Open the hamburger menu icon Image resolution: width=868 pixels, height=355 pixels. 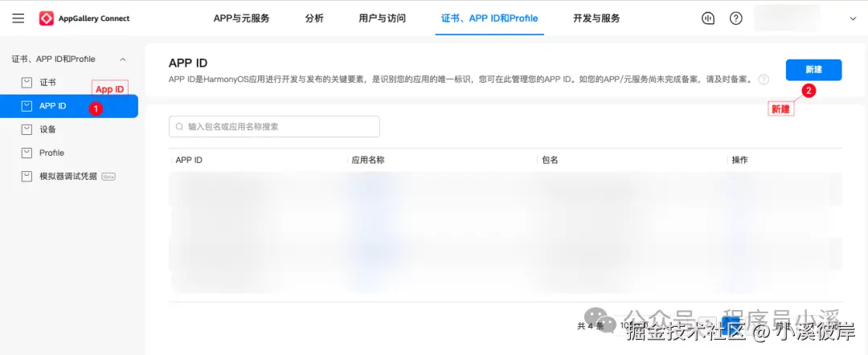18,18
